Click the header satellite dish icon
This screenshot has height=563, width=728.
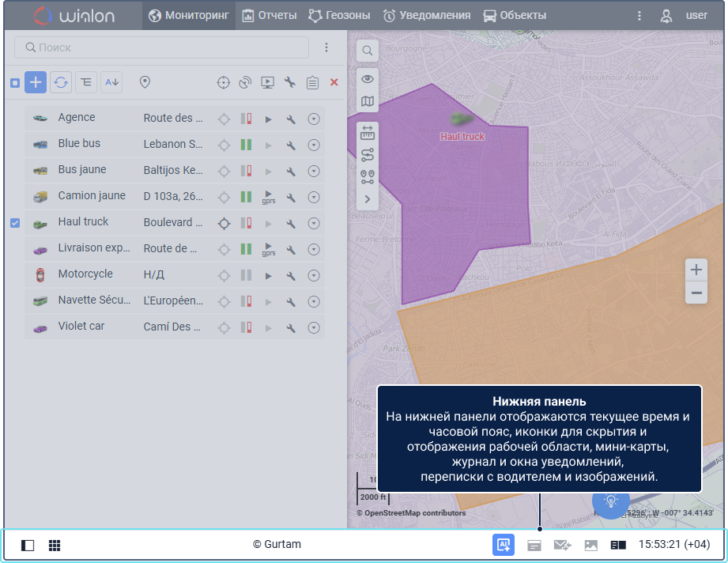[245, 83]
